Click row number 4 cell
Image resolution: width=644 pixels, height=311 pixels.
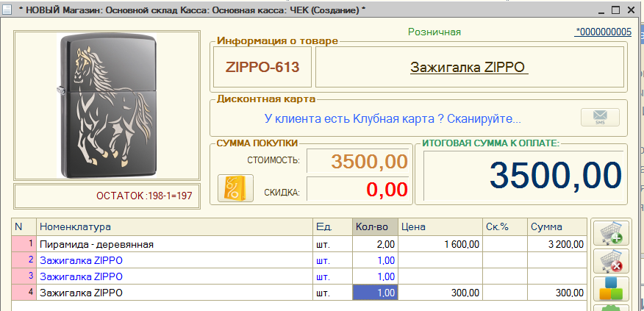pyautogui.click(x=24, y=293)
